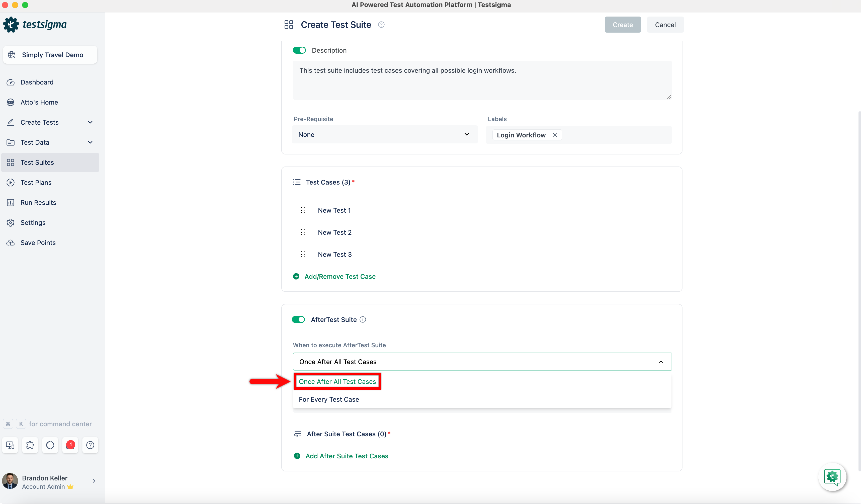Click the info icon beside AfterTest Suite
The height and width of the screenshot is (504, 861).
(363, 319)
